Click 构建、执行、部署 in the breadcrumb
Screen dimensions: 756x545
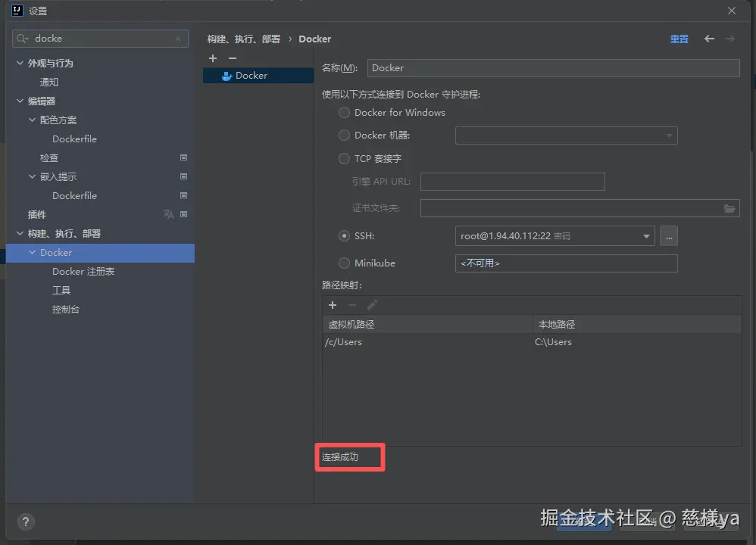click(243, 39)
